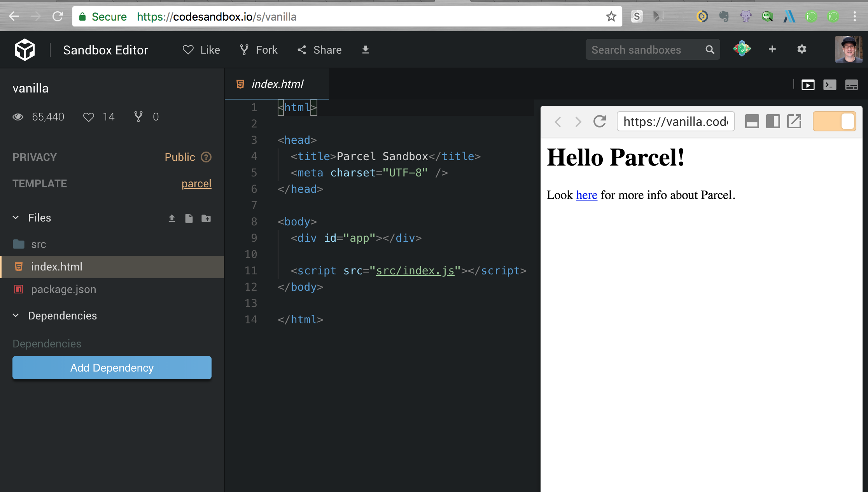Dock the preview to the side
Viewport: 868px width, 492px height.
773,122
